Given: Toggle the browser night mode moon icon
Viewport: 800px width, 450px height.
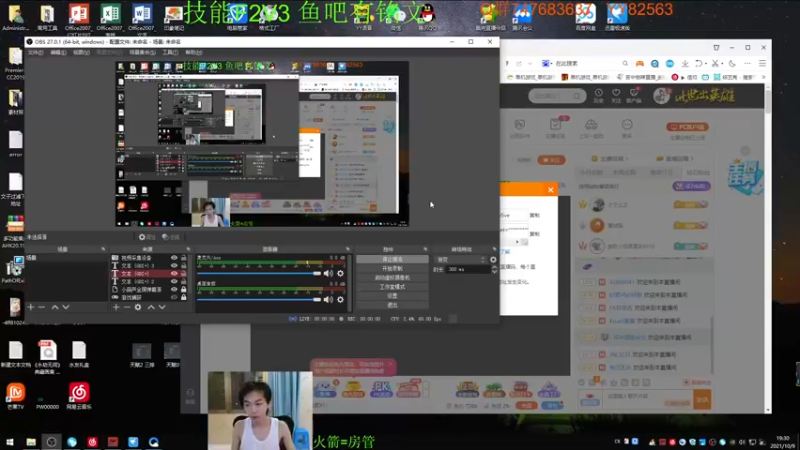Looking at the screenshot, I should (732, 63).
